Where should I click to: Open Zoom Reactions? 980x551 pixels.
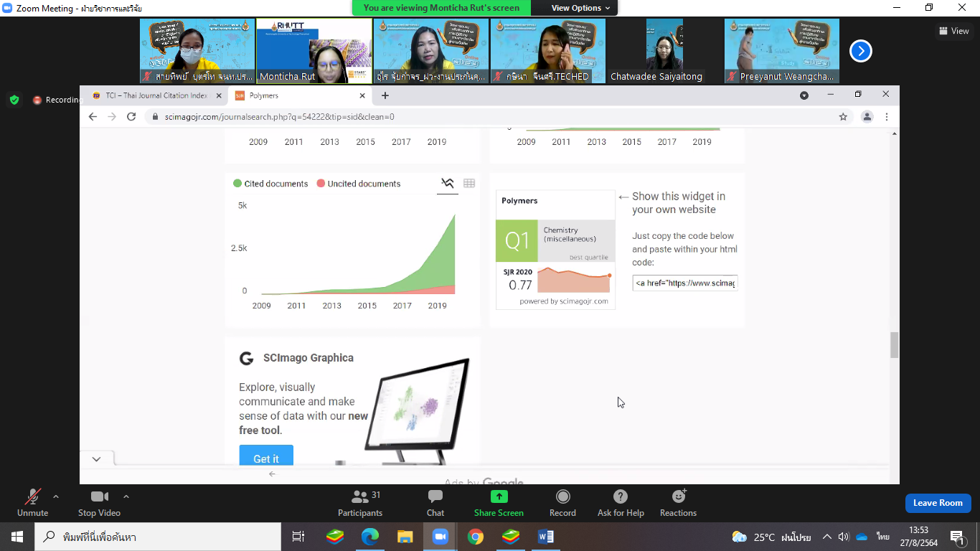(x=678, y=502)
